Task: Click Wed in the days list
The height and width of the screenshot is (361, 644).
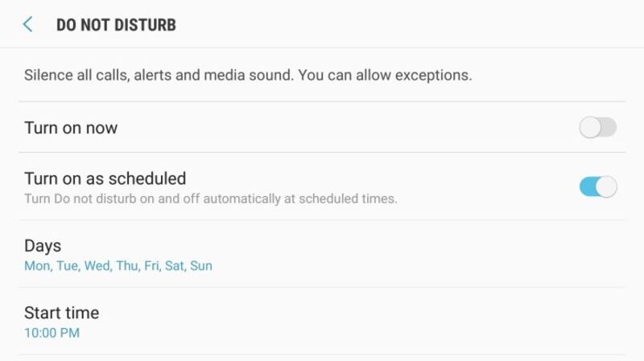Action: click(x=98, y=265)
